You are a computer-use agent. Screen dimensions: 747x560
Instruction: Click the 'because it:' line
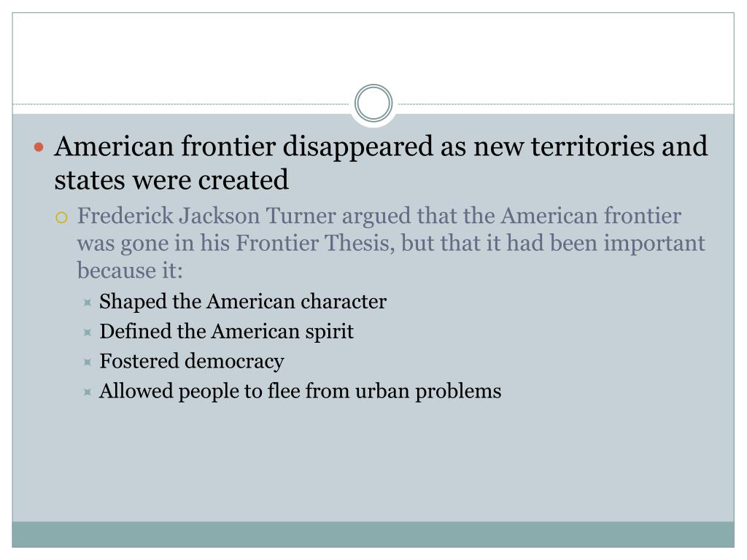click(130, 271)
